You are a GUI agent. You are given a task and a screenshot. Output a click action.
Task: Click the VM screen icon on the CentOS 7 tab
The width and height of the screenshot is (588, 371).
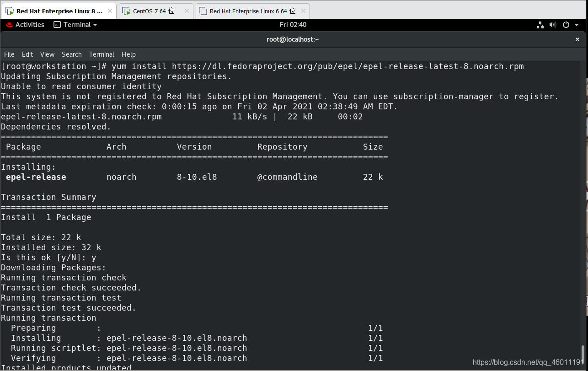[x=127, y=11]
